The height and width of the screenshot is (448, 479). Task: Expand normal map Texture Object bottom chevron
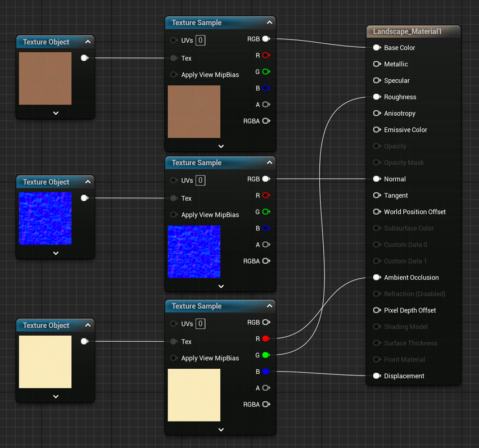56,253
